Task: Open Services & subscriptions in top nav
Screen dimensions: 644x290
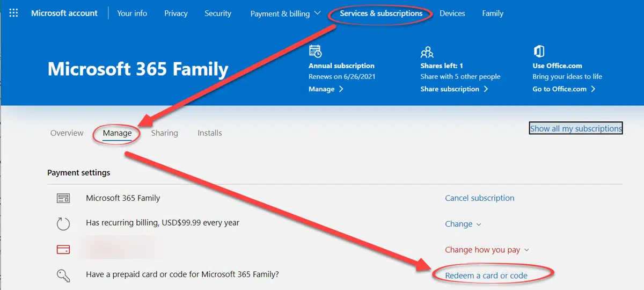Action: pos(381,13)
